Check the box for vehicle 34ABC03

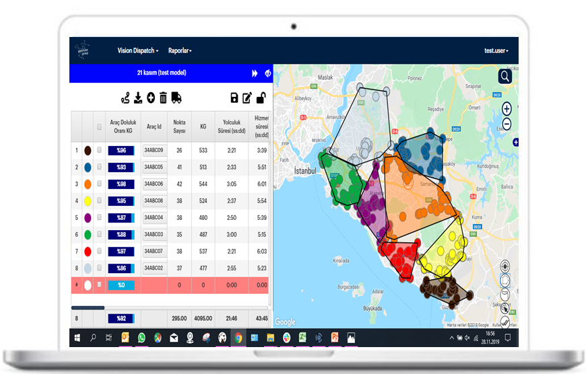click(x=99, y=234)
